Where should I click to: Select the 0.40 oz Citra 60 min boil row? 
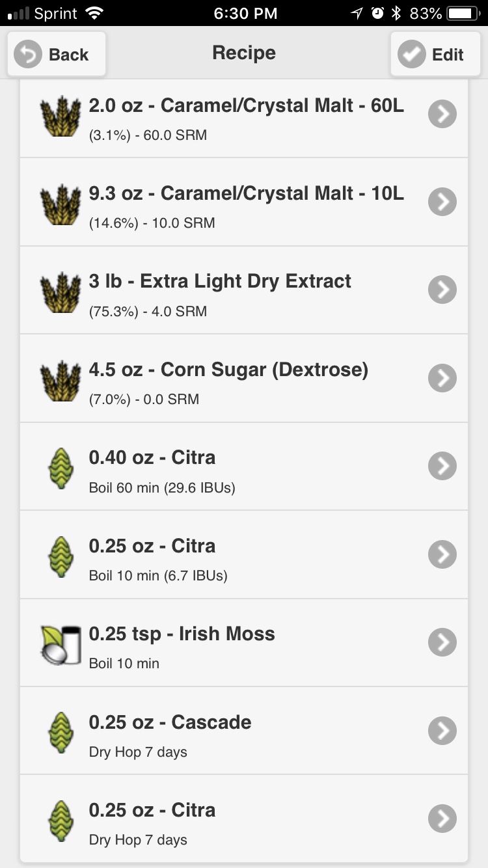tap(244, 467)
